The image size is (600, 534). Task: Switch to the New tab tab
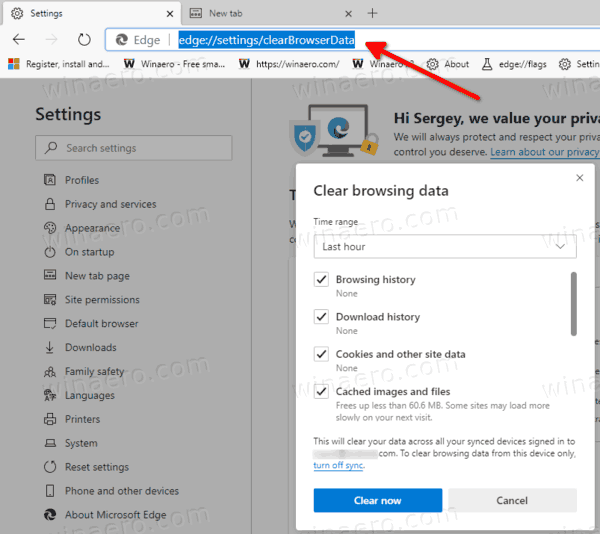click(x=270, y=13)
